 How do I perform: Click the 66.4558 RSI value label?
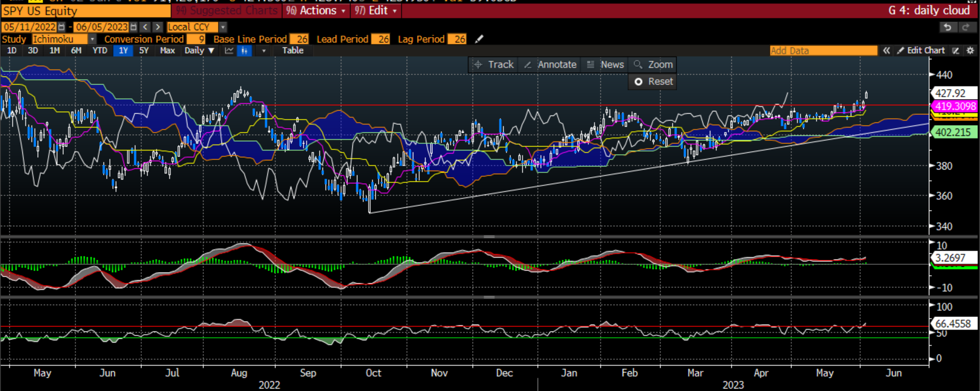click(954, 324)
